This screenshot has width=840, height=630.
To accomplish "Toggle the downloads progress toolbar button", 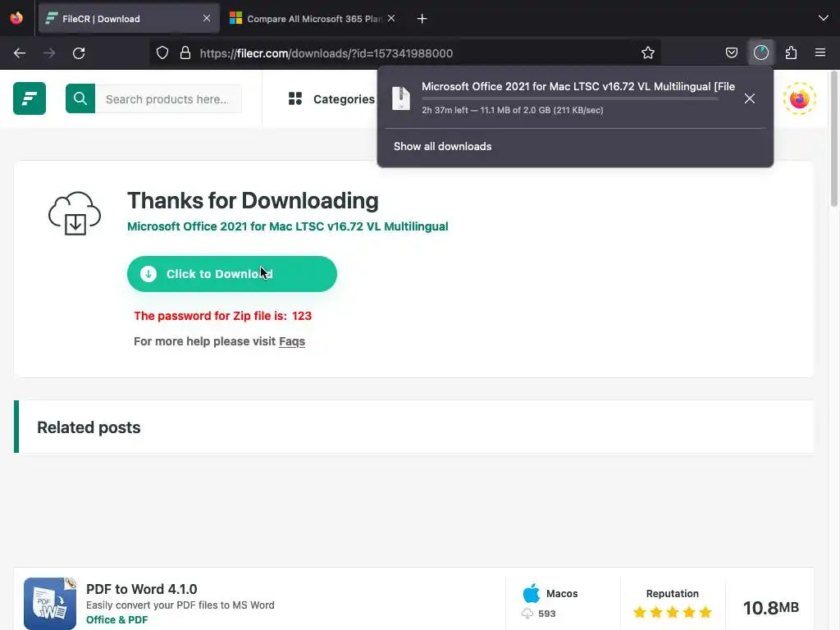I will tap(760, 52).
